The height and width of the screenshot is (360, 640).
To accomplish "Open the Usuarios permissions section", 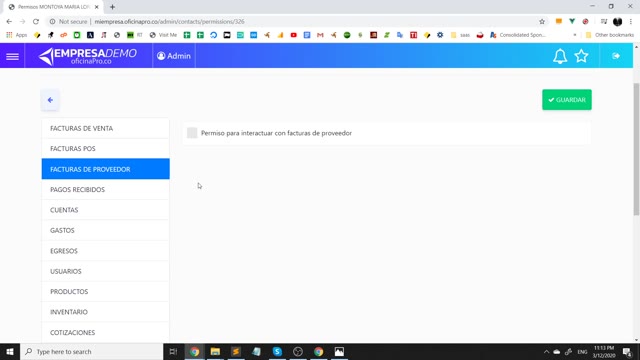I will tap(105, 271).
